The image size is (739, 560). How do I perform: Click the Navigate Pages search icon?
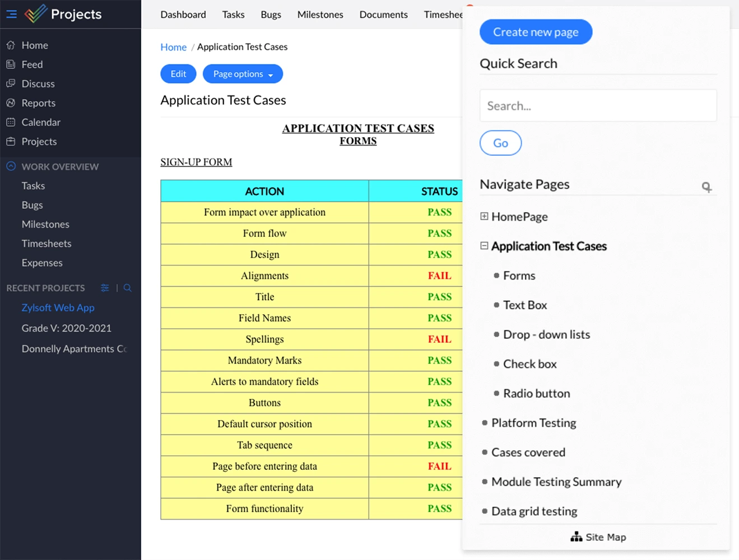707,187
